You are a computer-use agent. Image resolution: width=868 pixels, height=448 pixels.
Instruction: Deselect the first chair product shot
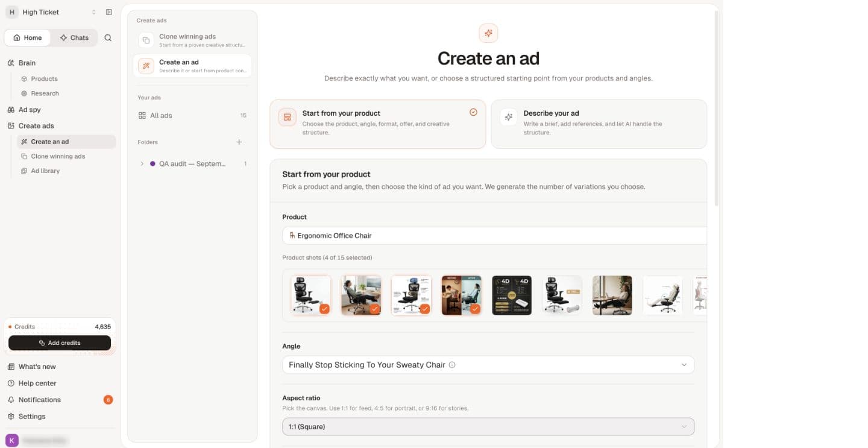[311, 295]
